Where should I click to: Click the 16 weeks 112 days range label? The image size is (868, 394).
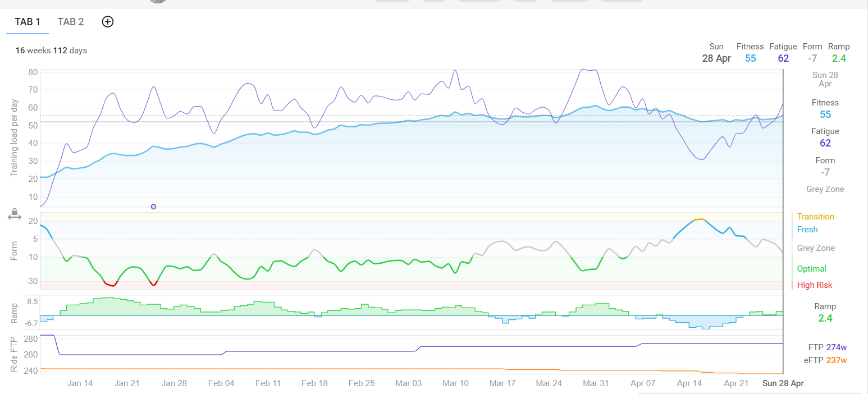51,51
